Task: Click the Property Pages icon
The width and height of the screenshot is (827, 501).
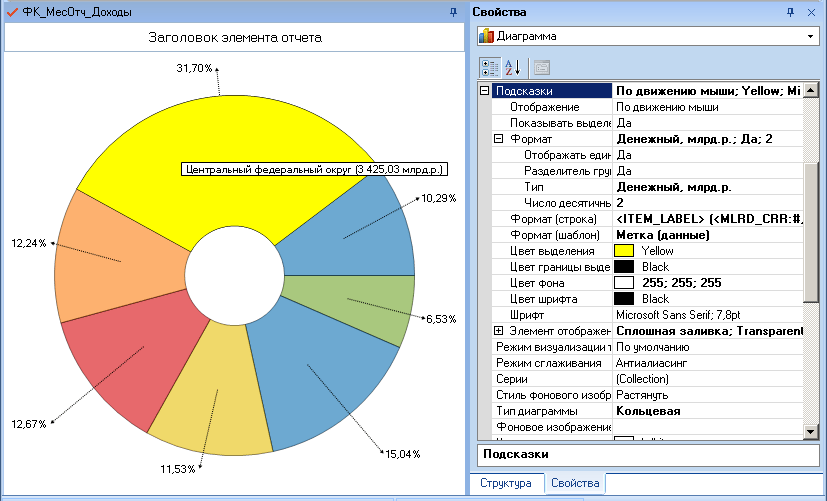Action: point(542,68)
